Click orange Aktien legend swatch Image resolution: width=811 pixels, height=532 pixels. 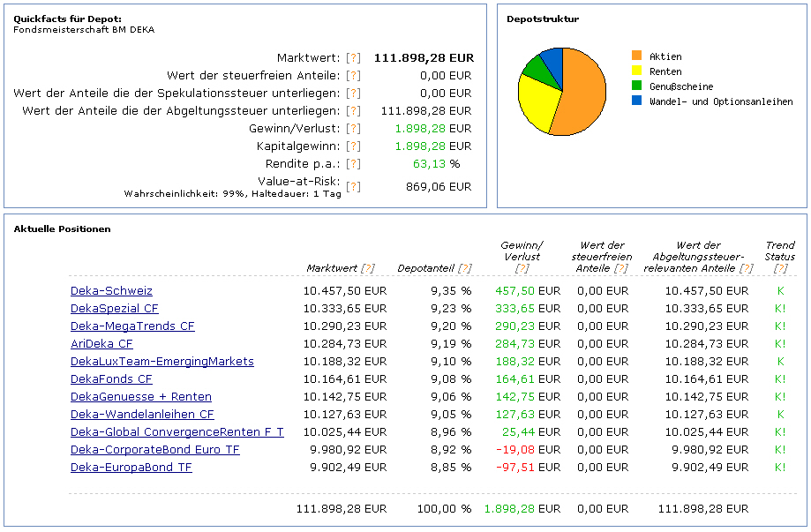(637, 56)
